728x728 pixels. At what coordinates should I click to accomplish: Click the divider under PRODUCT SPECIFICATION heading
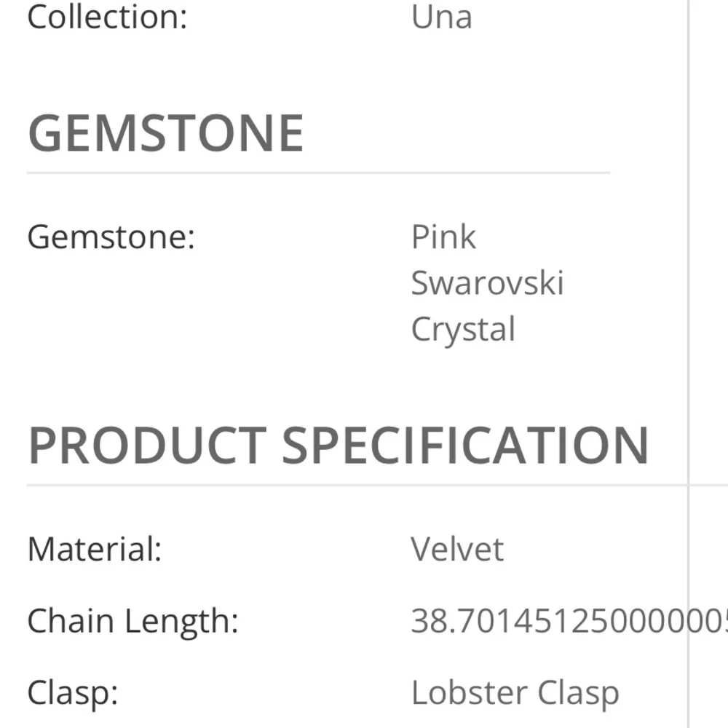click(357, 485)
